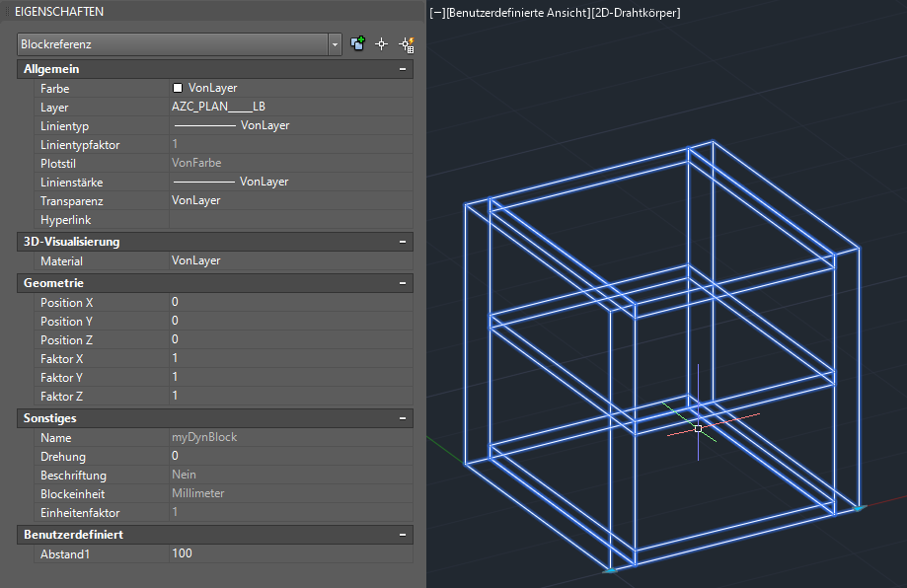Collapse the Benutzerdefiniert section

[x=403, y=534]
